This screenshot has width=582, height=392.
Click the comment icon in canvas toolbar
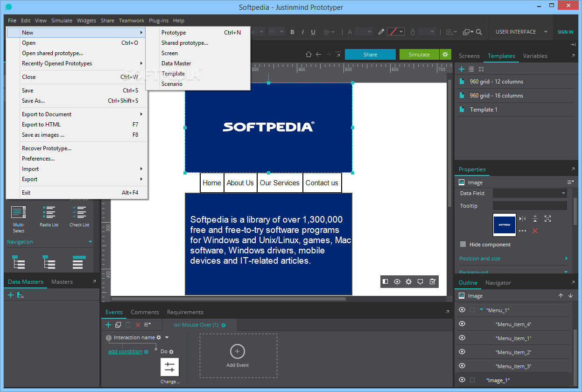tap(421, 281)
